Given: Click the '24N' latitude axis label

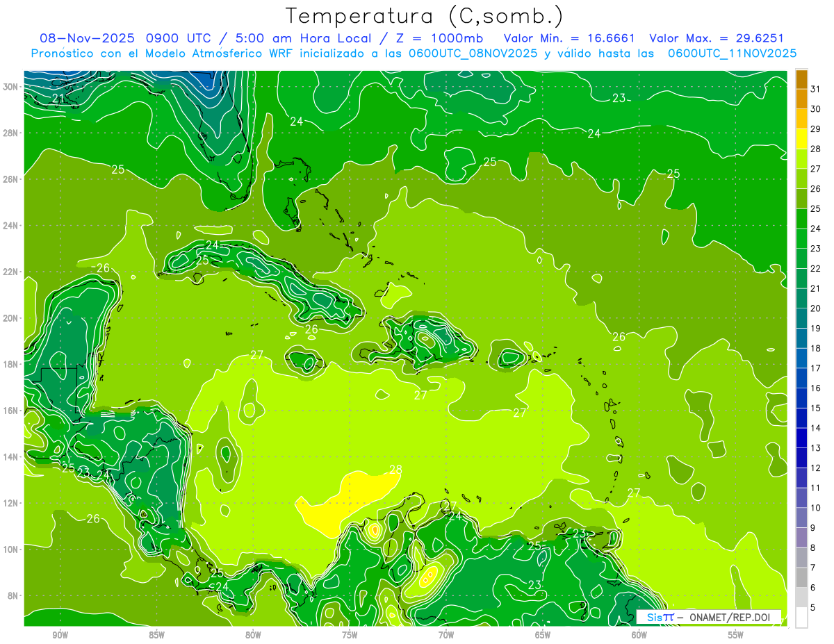Looking at the screenshot, I should point(10,225).
